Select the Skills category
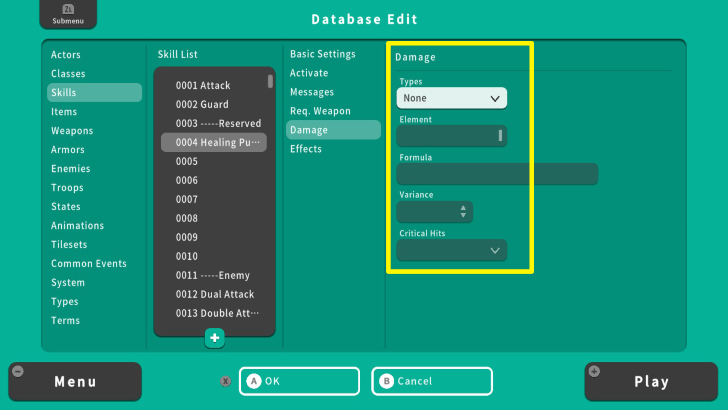This screenshot has width=728, height=410. (x=94, y=92)
